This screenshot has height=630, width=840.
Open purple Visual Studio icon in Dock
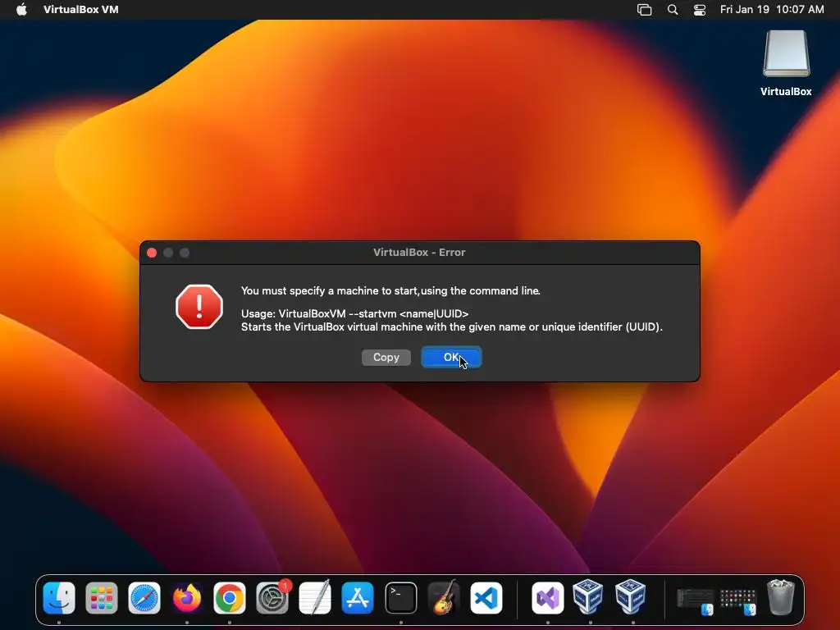(x=547, y=597)
